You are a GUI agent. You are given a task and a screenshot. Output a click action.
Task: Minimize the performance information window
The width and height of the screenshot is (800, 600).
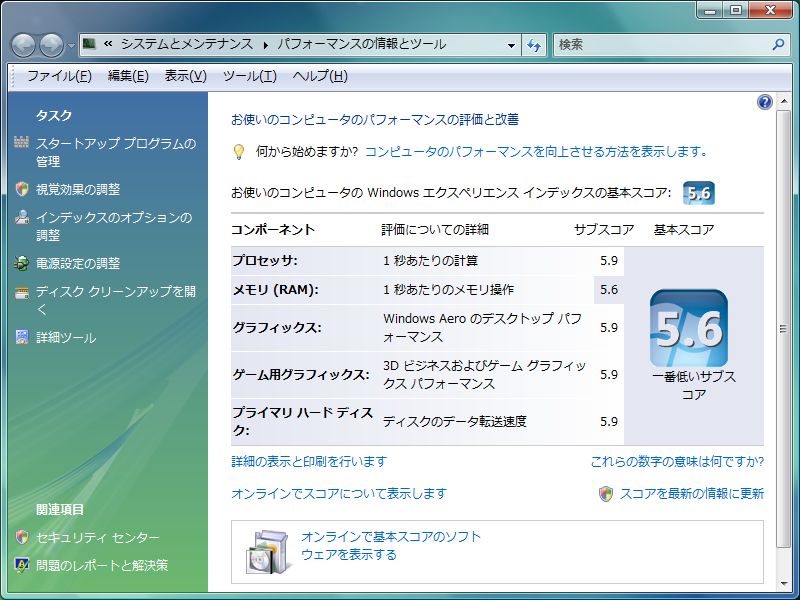(711, 10)
